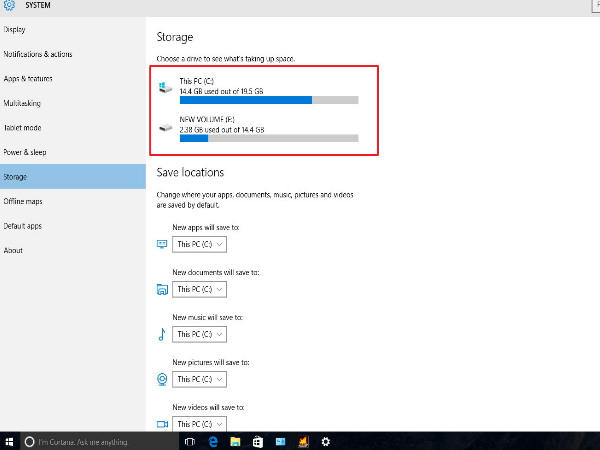This screenshot has height=450, width=600.
Task: Click the New apps monitor icon
Action: point(162,244)
